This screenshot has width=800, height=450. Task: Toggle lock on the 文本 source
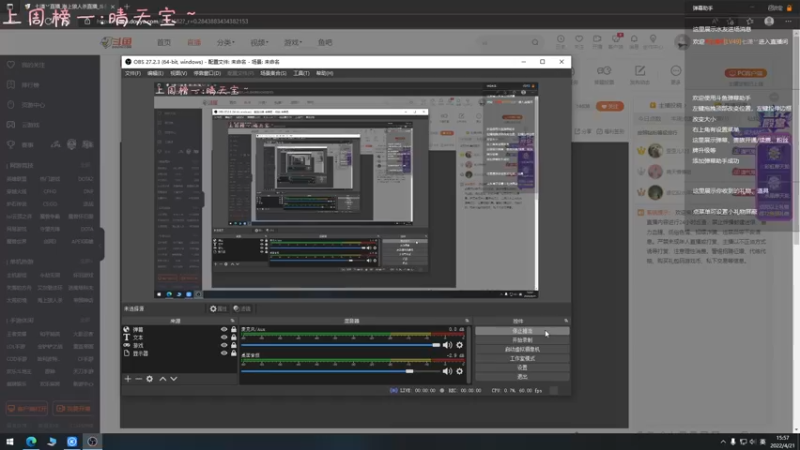point(234,337)
